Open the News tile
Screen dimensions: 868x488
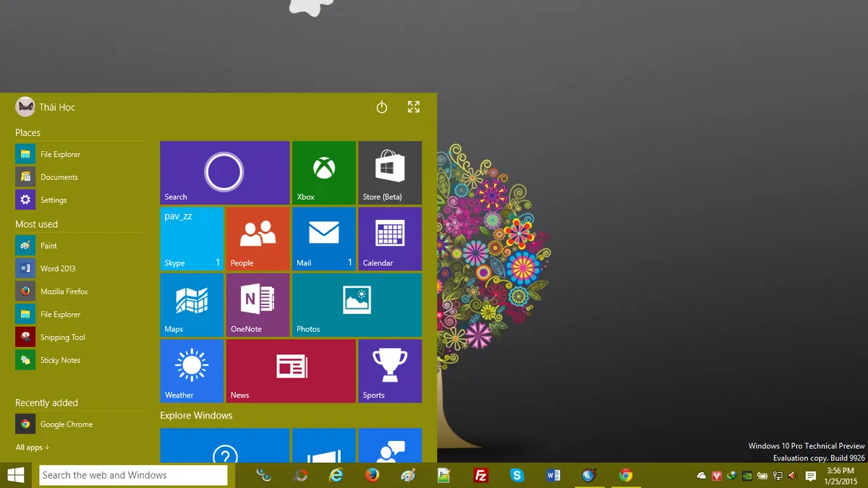pyautogui.click(x=291, y=371)
